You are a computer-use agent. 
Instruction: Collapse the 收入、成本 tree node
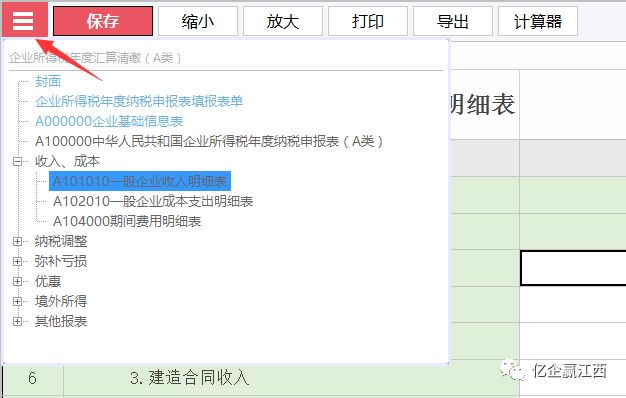17,162
